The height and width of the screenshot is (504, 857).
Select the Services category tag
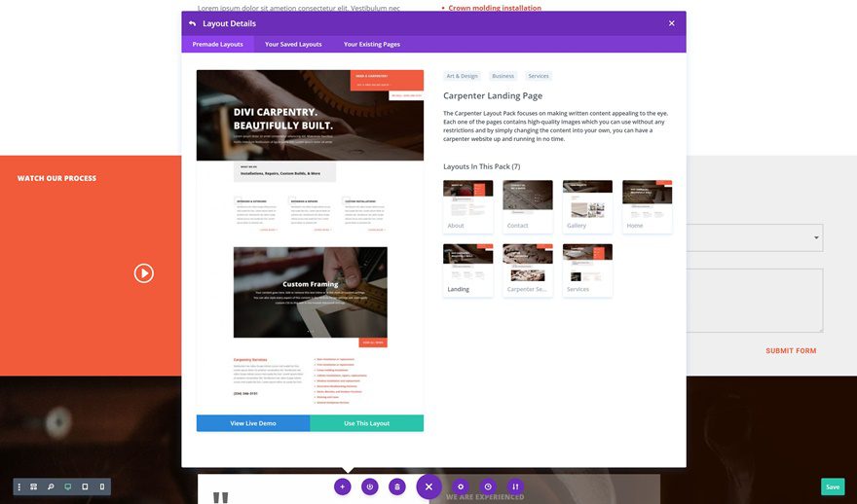coord(539,76)
